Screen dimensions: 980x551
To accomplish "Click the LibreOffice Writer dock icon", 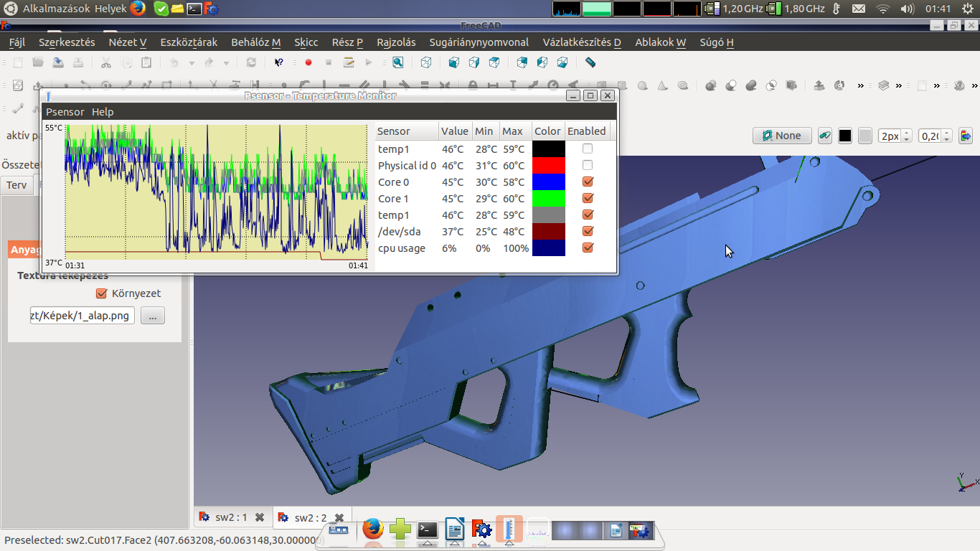I will click(x=455, y=529).
